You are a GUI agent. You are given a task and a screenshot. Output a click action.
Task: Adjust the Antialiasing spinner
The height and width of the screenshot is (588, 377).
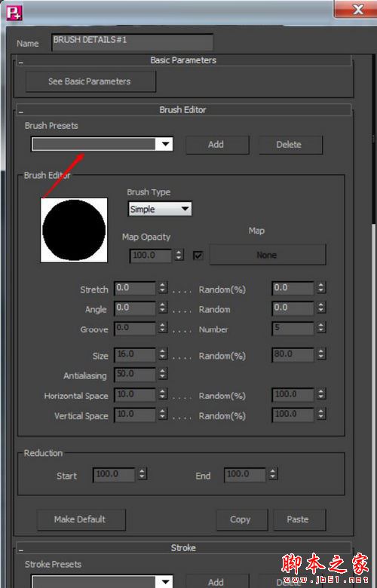click(162, 374)
